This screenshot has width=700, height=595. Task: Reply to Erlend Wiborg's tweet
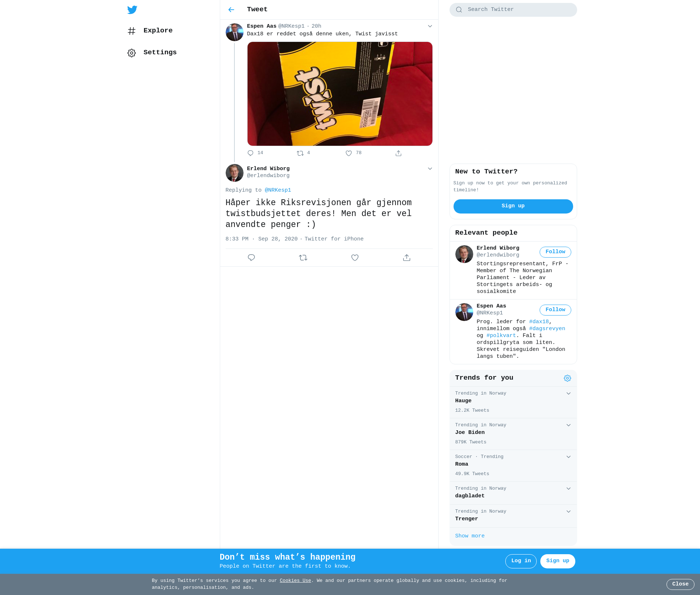point(251,258)
